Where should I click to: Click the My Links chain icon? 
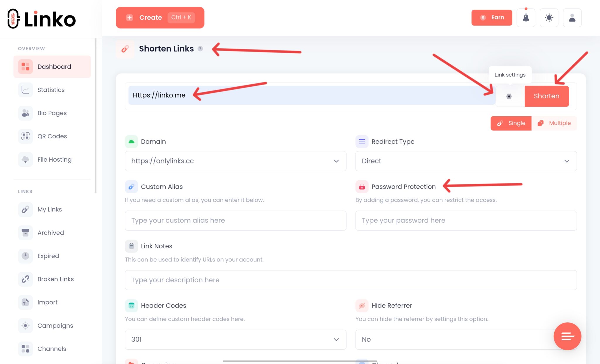(25, 209)
